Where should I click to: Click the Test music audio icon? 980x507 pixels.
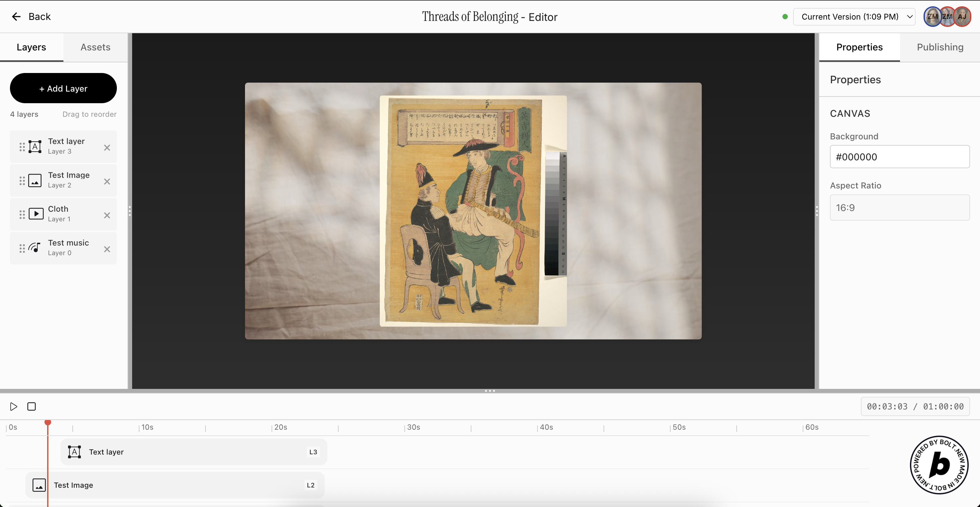(x=35, y=248)
